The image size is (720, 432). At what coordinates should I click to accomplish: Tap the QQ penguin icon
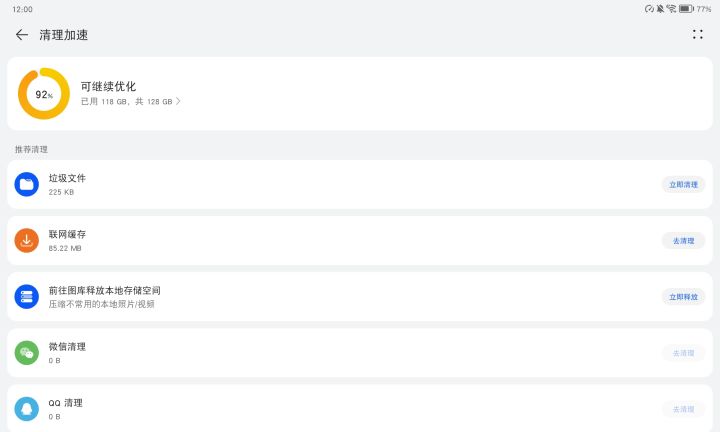coord(27,409)
